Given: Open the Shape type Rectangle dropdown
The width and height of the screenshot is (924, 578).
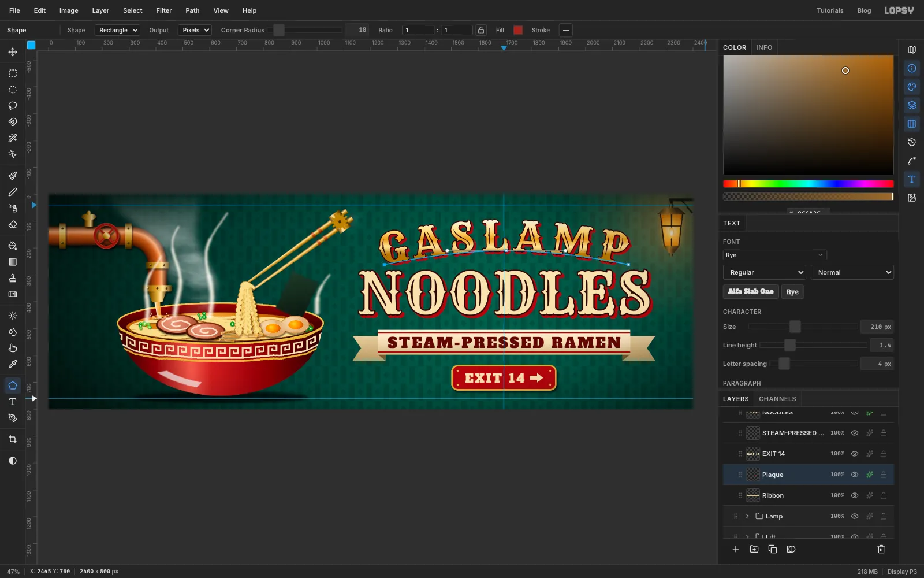Looking at the screenshot, I should pyautogui.click(x=117, y=30).
